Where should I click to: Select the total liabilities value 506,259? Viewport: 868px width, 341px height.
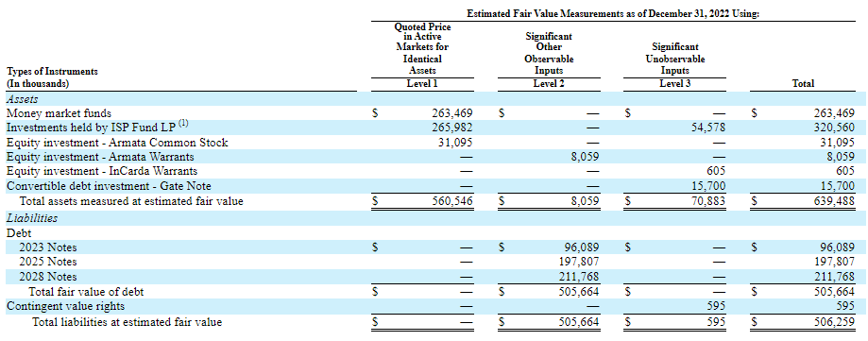tap(834, 321)
